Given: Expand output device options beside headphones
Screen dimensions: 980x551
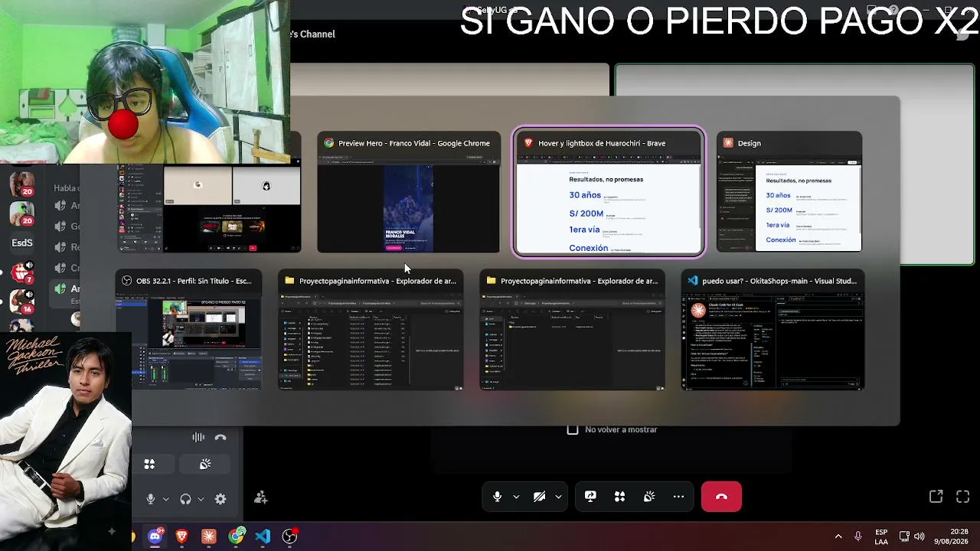Looking at the screenshot, I should (201, 499).
